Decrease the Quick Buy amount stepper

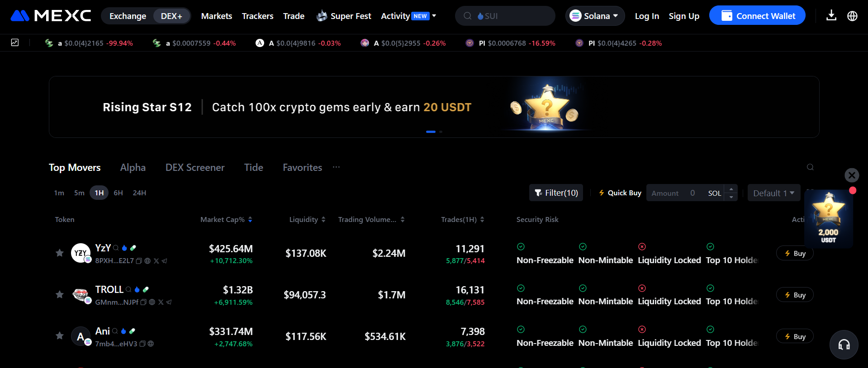click(731, 197)
